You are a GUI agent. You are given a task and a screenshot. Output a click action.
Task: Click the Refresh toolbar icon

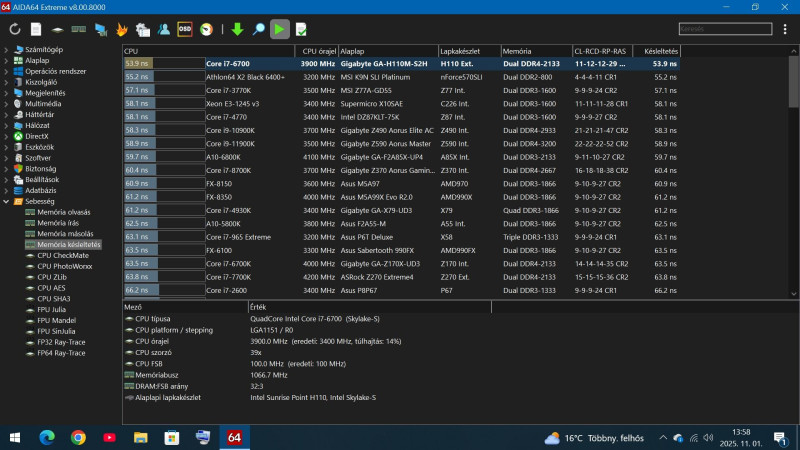15,29
